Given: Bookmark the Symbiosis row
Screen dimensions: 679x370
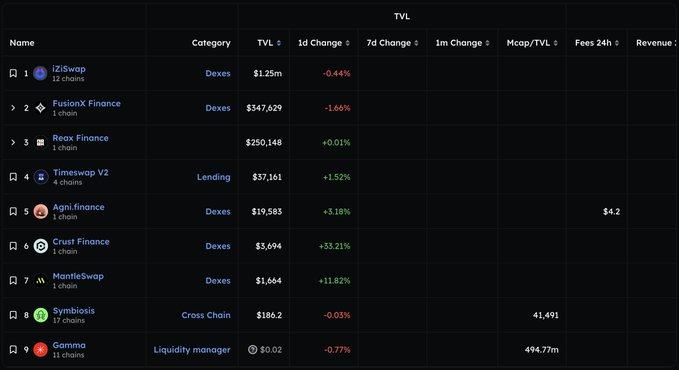Looking at the screenshot, I should [x=13, y=315].
